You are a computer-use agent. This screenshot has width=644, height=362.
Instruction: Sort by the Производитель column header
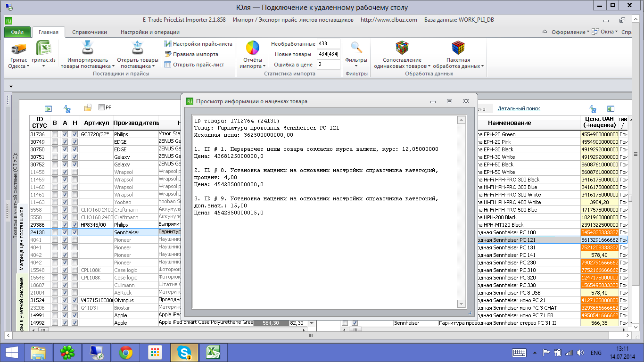pyautogui.click(x=136, y=123)
